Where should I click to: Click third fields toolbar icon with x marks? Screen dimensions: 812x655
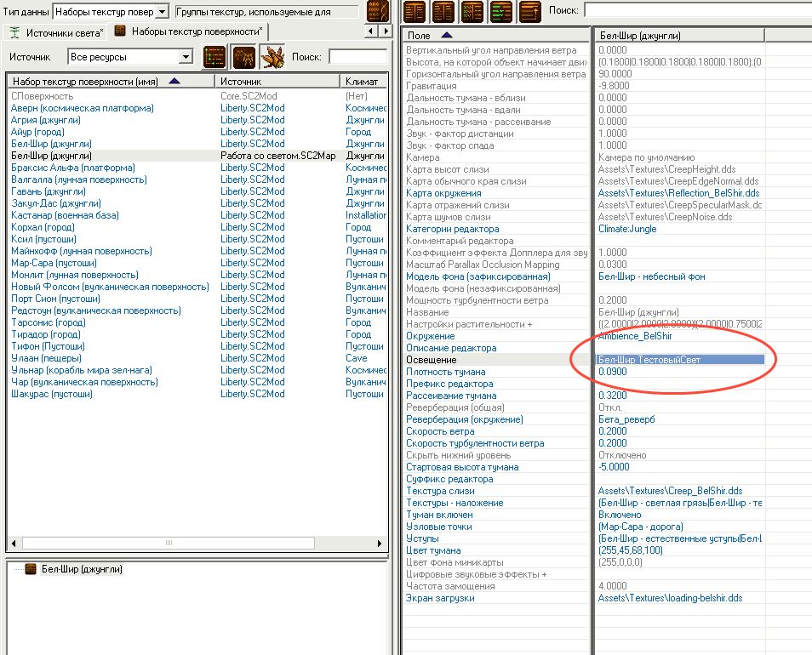(x=472, y=11)
